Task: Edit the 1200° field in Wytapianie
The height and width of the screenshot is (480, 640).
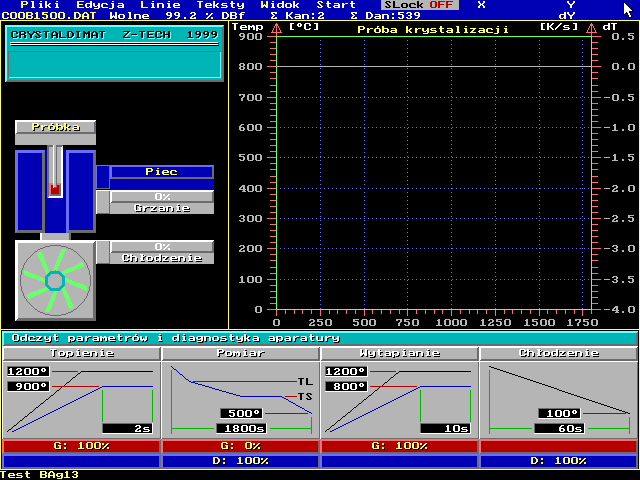Action: click(x=346, y=371)
